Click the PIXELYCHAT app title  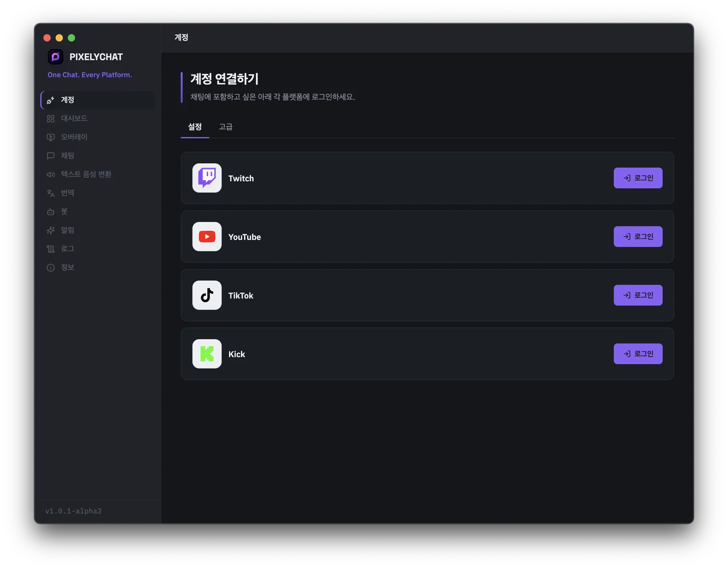(96, 57)
